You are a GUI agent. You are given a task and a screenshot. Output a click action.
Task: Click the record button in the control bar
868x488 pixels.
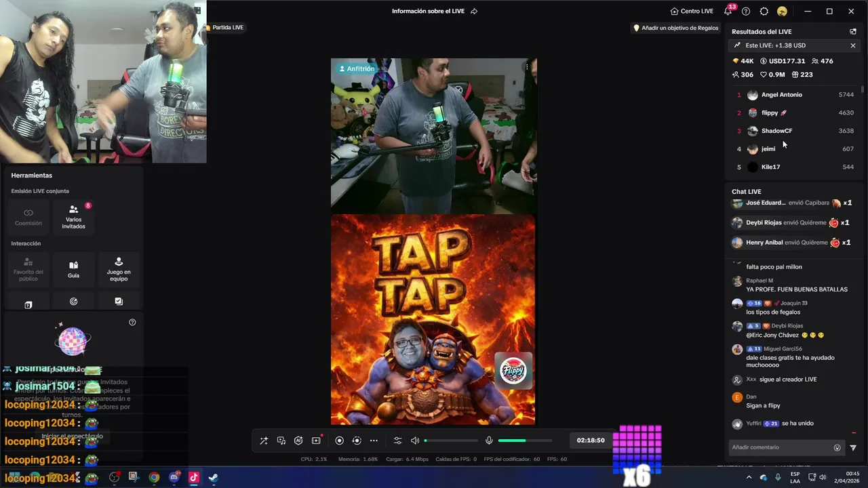click(340, 441)
